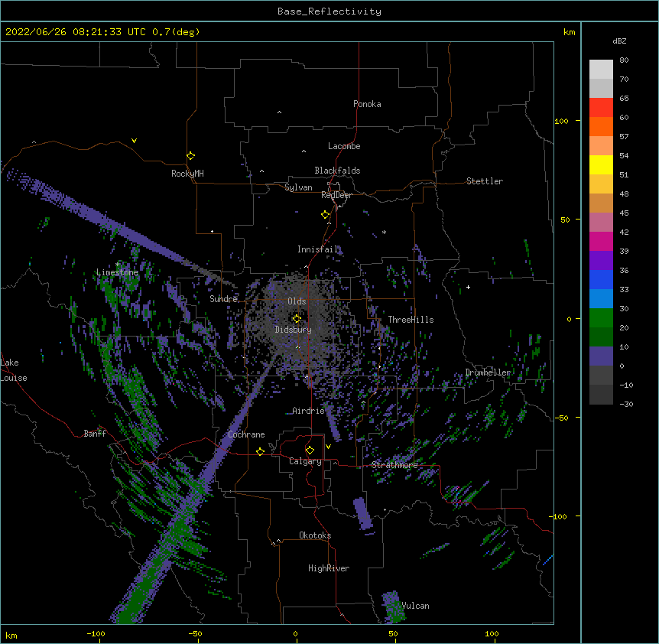The height and width of the screenshot is (644, 659).
Task: Click the yellow diamond marker above RockyMH
Action: click(x=190, y=156)
